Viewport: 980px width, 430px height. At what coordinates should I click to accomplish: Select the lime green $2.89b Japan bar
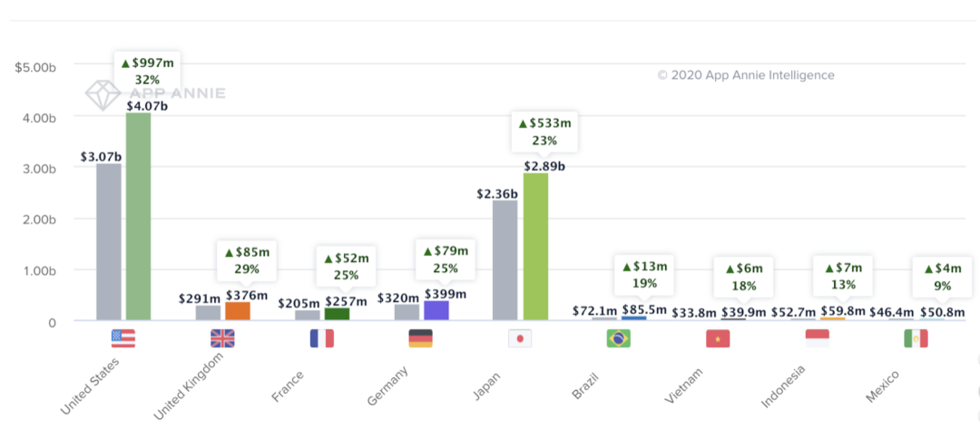tap(535, 246)
